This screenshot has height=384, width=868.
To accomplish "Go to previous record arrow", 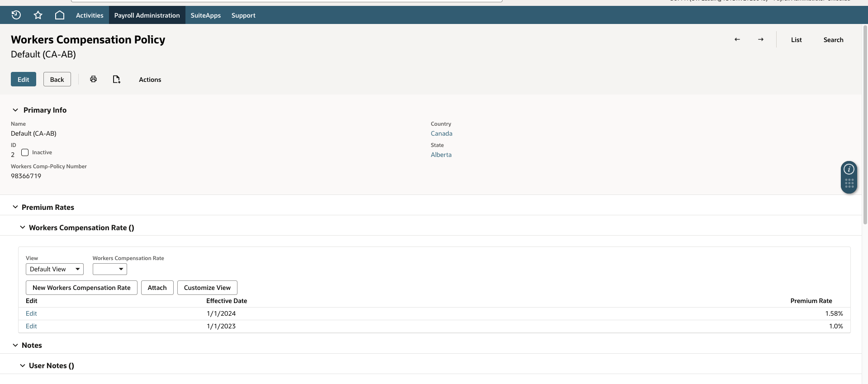I will point(737,39).
